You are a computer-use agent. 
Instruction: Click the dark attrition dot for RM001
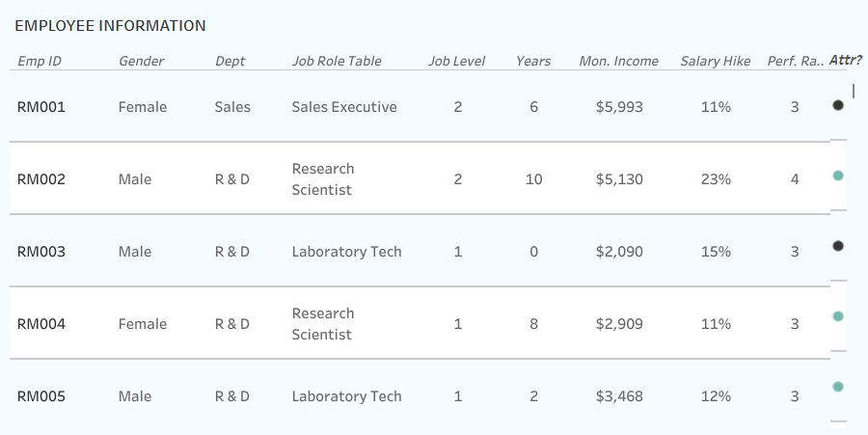[838, 105]
